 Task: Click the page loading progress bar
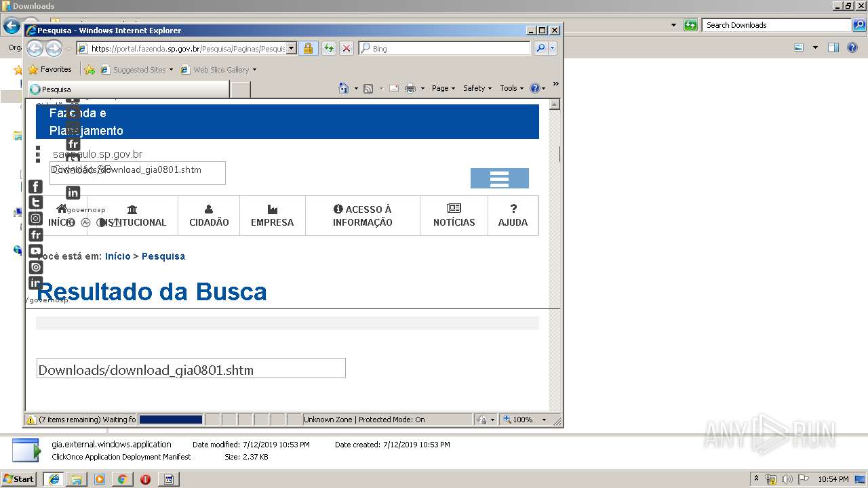[x=171, y=420]
